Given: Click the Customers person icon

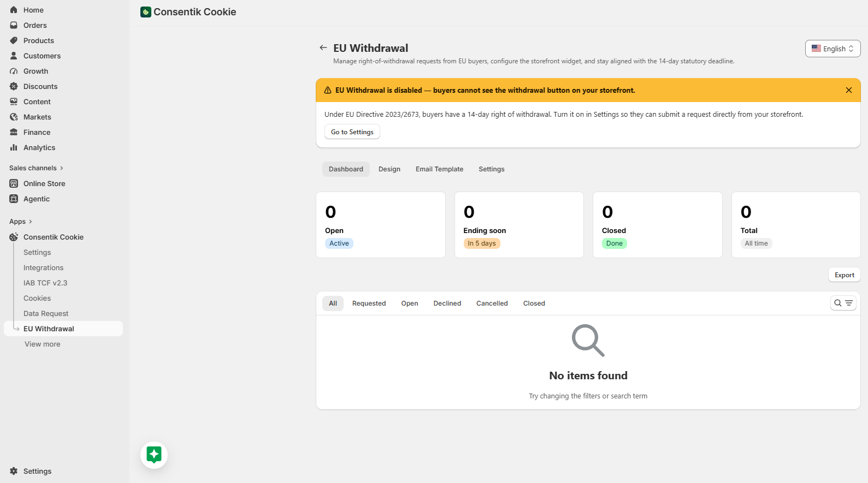Looking at the screenshot, I should [x=14, y=56].
